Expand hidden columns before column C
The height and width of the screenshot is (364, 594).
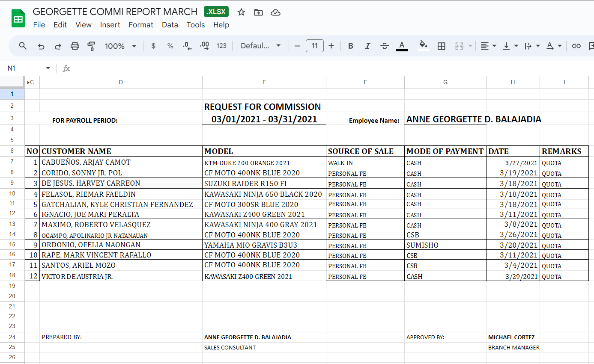click(x=28, y=82)
